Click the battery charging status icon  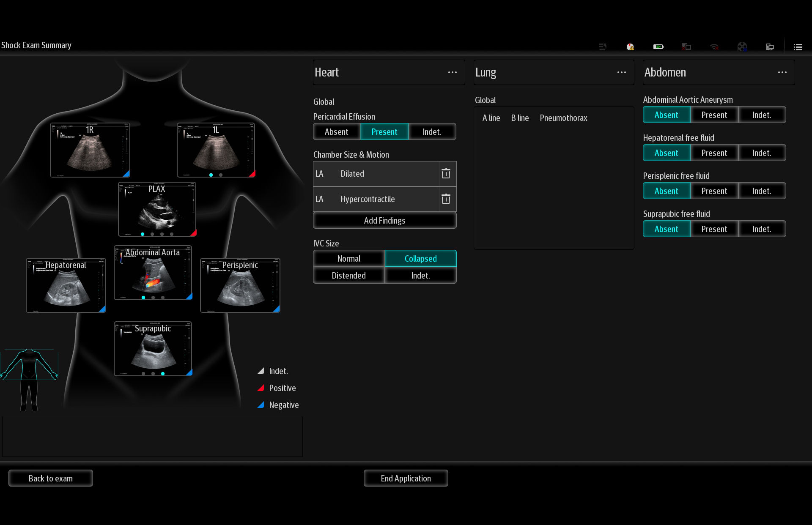click(658, 47)
